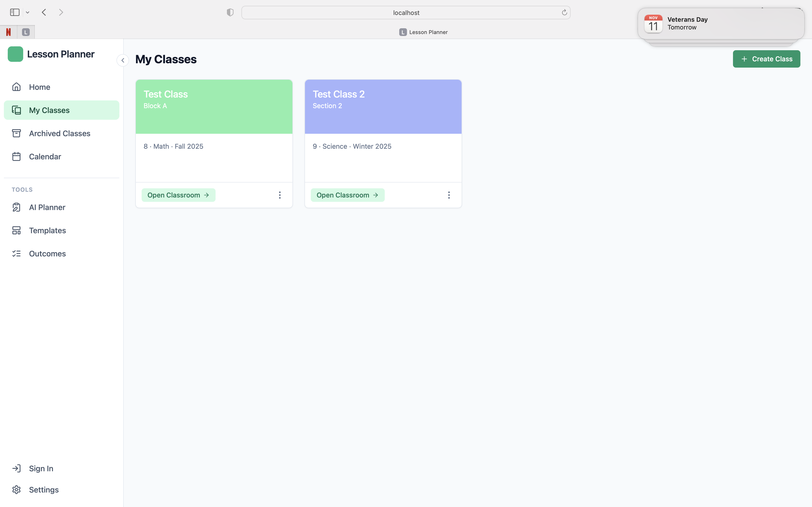Switch to the Netflix pinned tab
Screen dimensions: 812x507
pos(8,32)
